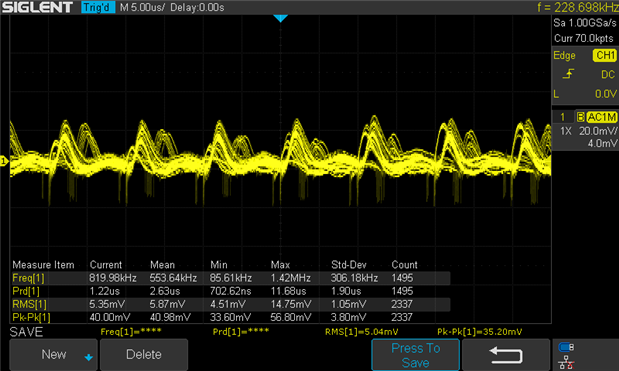Click the Delete button

click(x=144, y=354)
